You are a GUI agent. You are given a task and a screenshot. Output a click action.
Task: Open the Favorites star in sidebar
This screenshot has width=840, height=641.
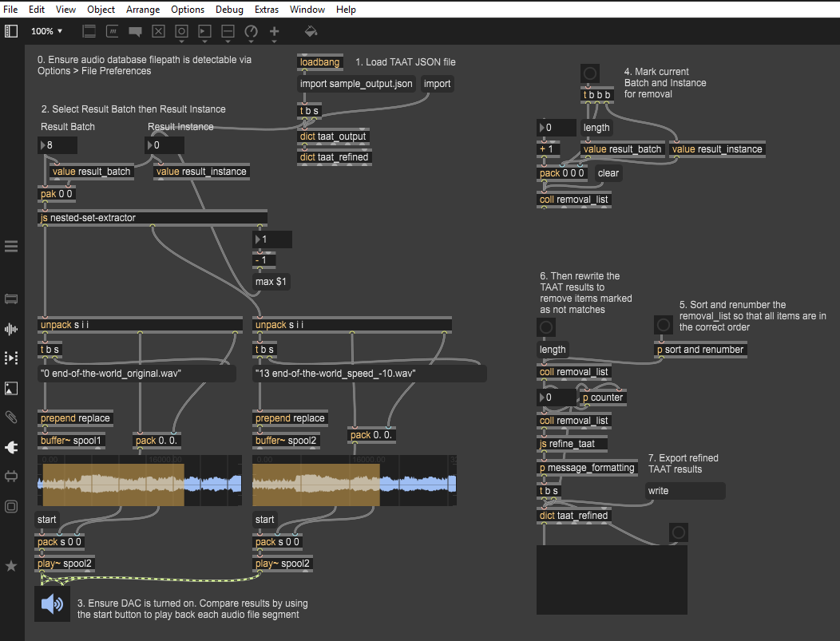point(11,566)
